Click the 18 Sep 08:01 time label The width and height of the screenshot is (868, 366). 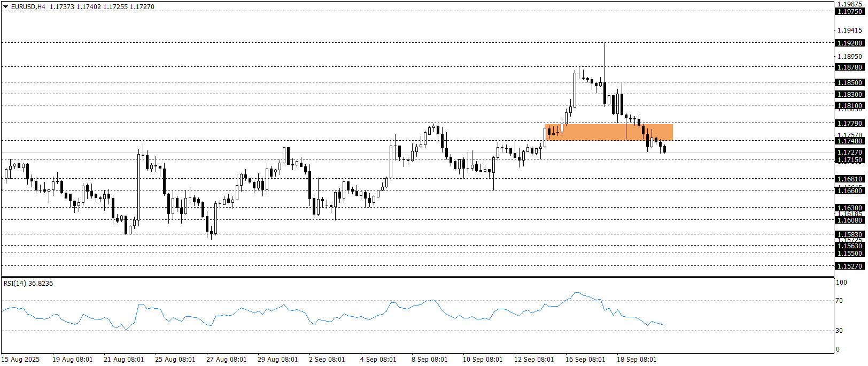tap(637, 359)
